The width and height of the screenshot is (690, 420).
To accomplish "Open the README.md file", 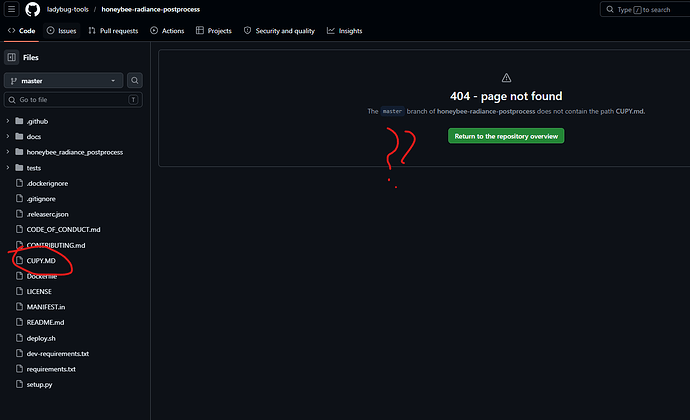I will pyautogui.click(x=45, y=323).
